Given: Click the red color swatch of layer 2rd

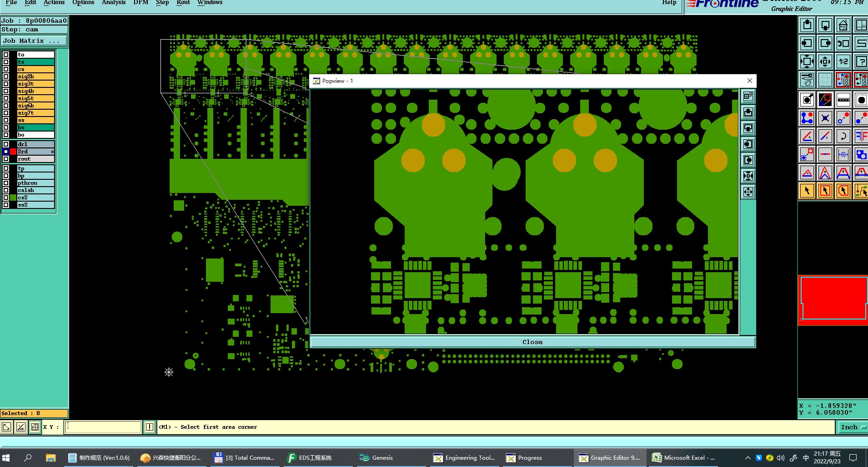Looking at the screenshot, I should [x=13, y=152].
